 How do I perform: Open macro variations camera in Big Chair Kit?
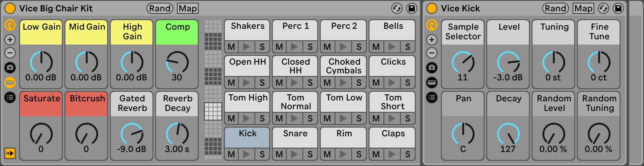[10, 68]
